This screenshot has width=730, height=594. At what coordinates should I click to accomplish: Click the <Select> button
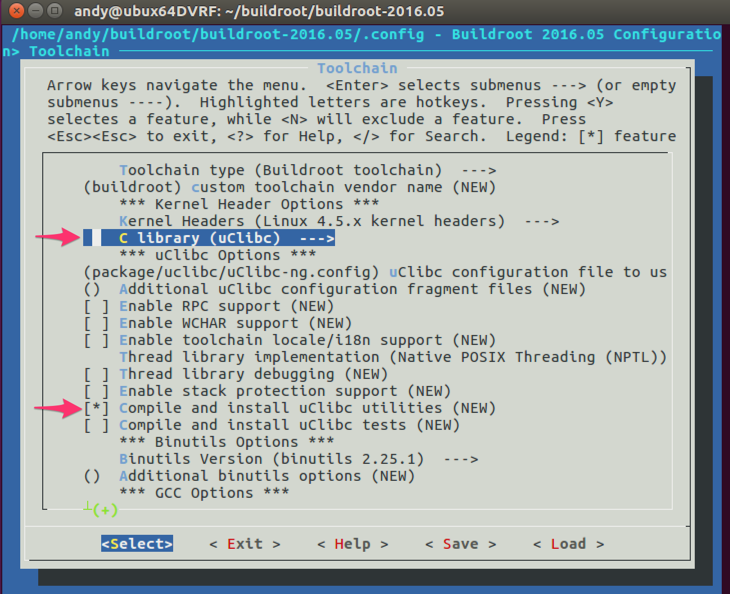pos(137,544)
